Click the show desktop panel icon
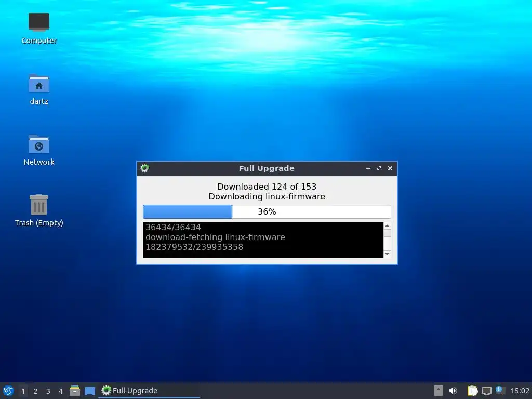 coord(90,391)
